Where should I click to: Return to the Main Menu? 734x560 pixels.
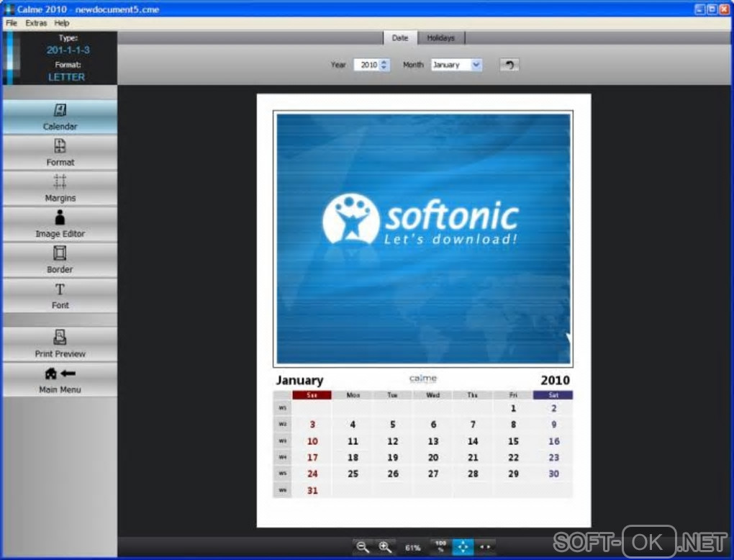60,380
